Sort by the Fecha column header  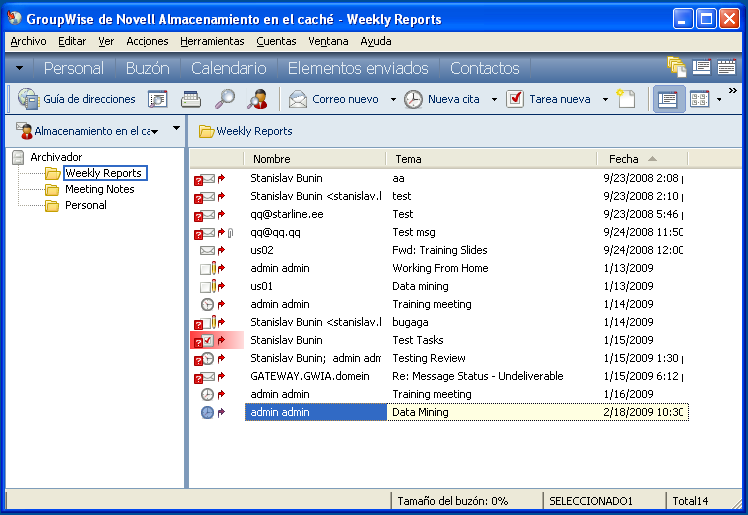click(623, 159)
